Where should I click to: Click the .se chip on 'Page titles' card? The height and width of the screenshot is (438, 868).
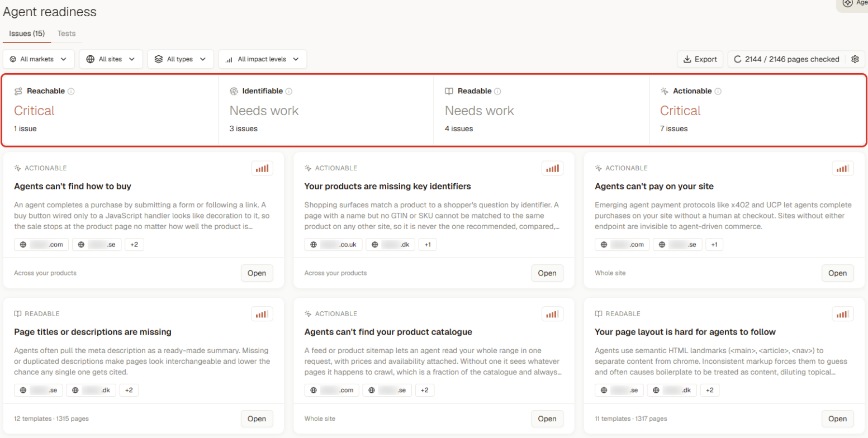coord(38,390)
